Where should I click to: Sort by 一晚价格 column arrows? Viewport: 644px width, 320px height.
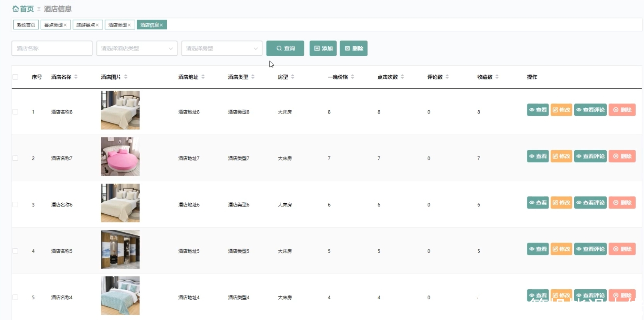point(352,77)
